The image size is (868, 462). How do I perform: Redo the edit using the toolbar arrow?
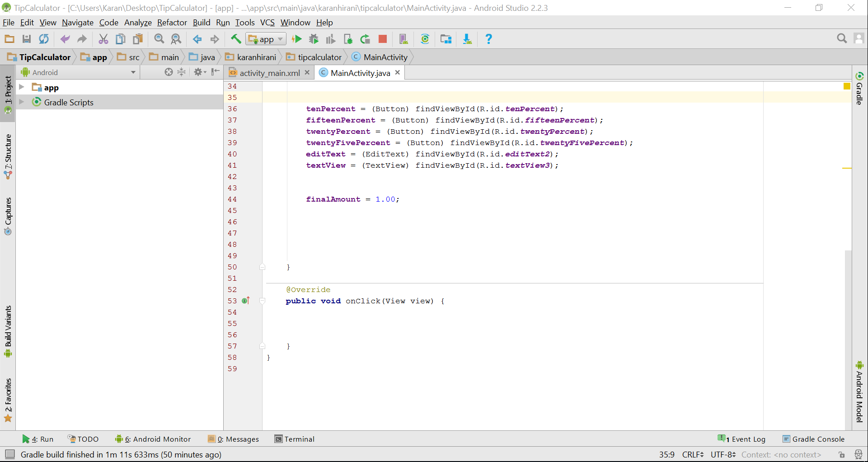[x=82, y=39]
